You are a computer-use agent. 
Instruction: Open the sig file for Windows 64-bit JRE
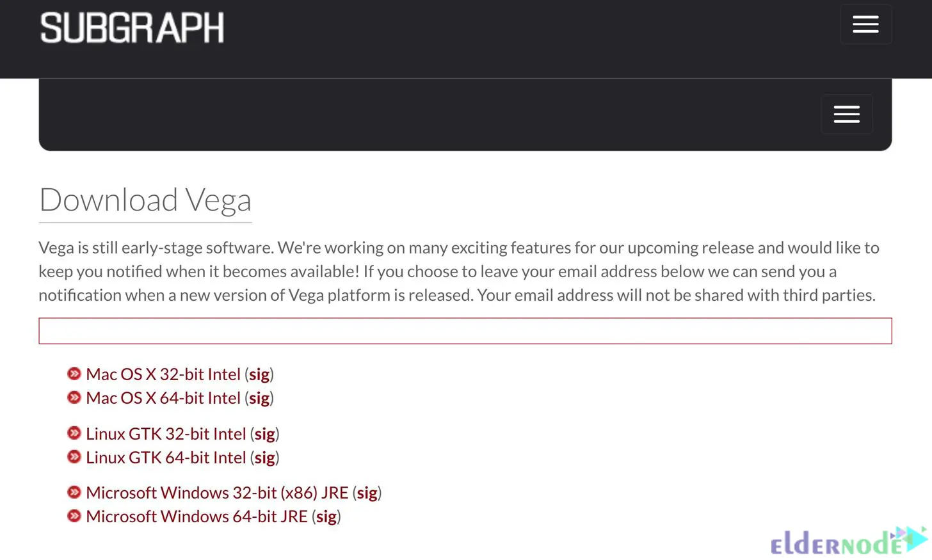click(x=326, y=516)
